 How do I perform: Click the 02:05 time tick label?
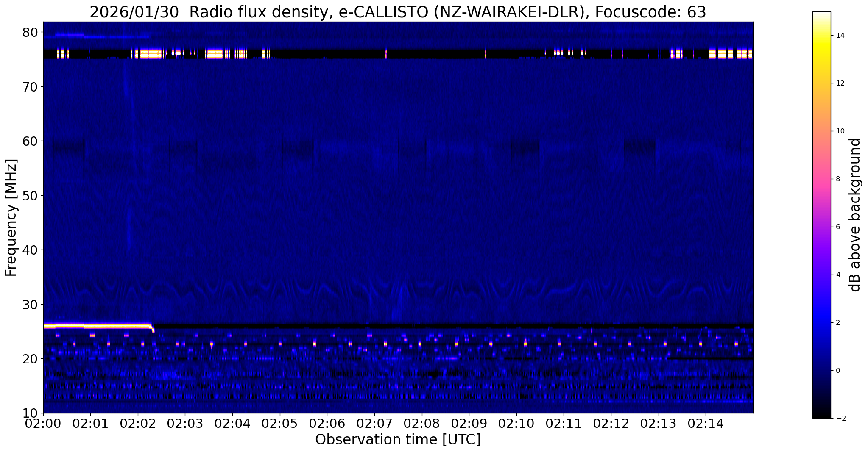280,423
